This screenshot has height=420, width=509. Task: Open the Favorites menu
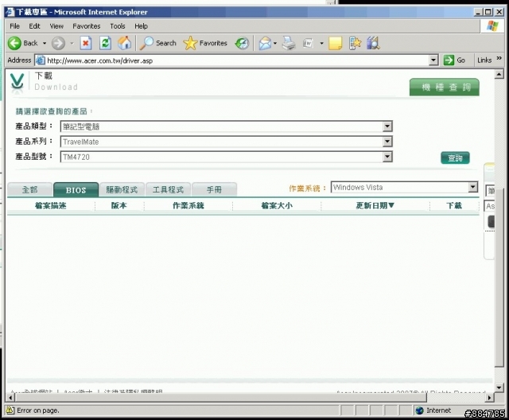click(87, 26)
